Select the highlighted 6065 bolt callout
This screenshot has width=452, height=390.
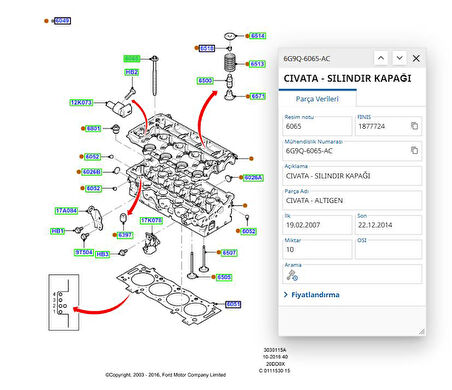[x=132, y=59]
